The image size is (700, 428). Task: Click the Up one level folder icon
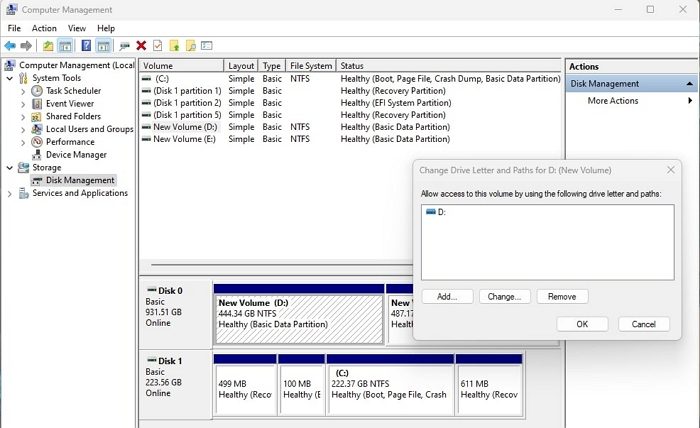click(48, 46)
